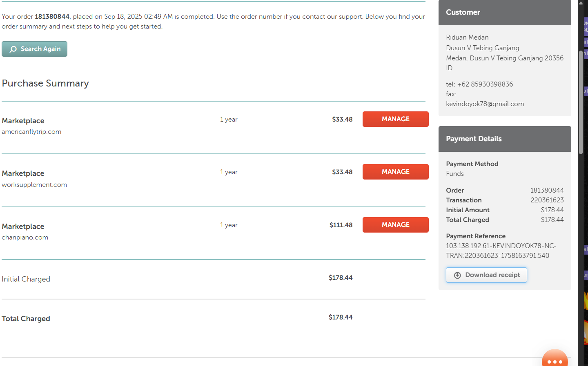Image resolution: width=588 pixels, height=366 pixels.
Task: Click the page vertical scrollbar thumb
Action: click(x=581, y=102)
